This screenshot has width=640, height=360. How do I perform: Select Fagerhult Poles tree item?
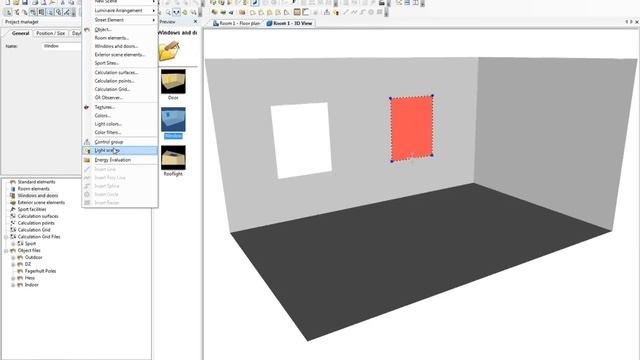click(x=40, y=271)
